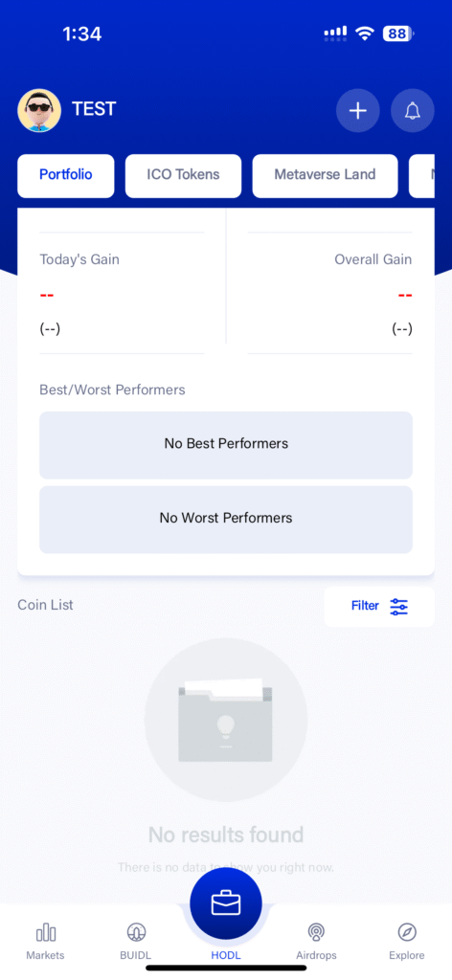Tap the No Best Performers card
452x980 pixels.
pos(226,445)
